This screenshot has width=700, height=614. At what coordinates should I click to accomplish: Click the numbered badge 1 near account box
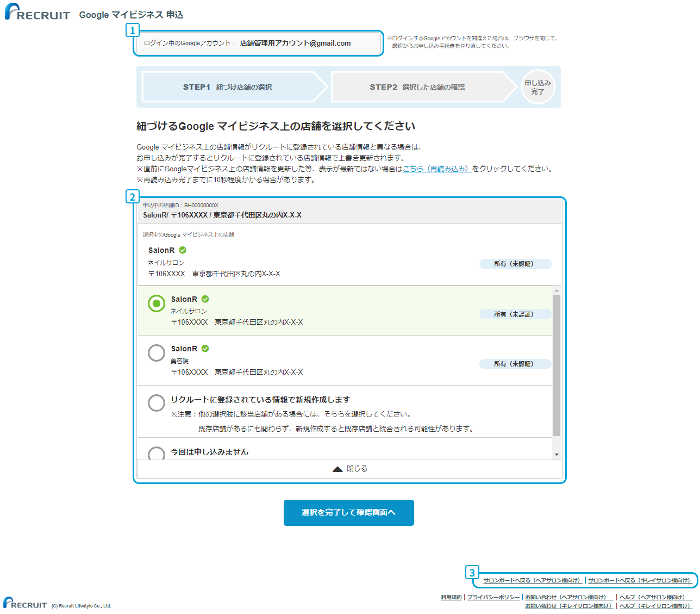132,30
